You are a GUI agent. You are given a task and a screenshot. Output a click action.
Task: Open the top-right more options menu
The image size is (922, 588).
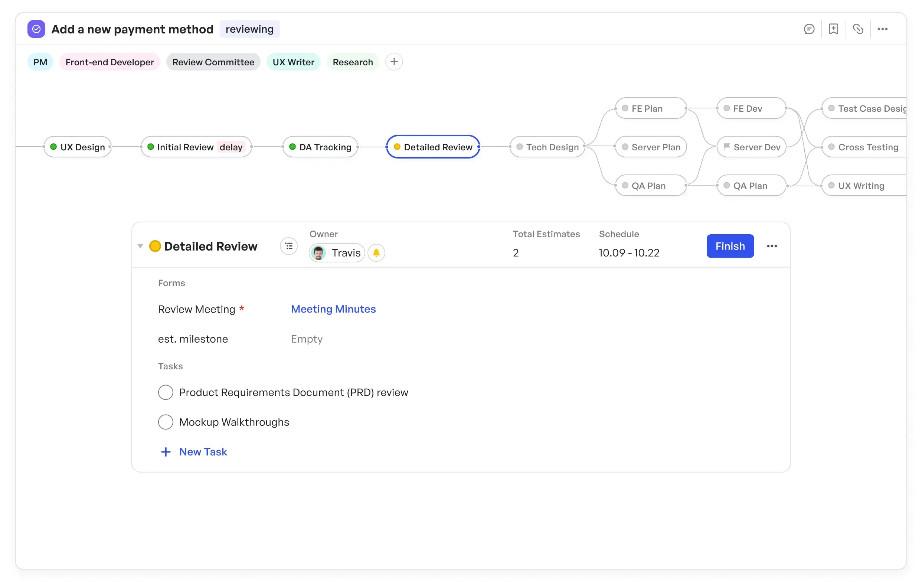point(882,29)
